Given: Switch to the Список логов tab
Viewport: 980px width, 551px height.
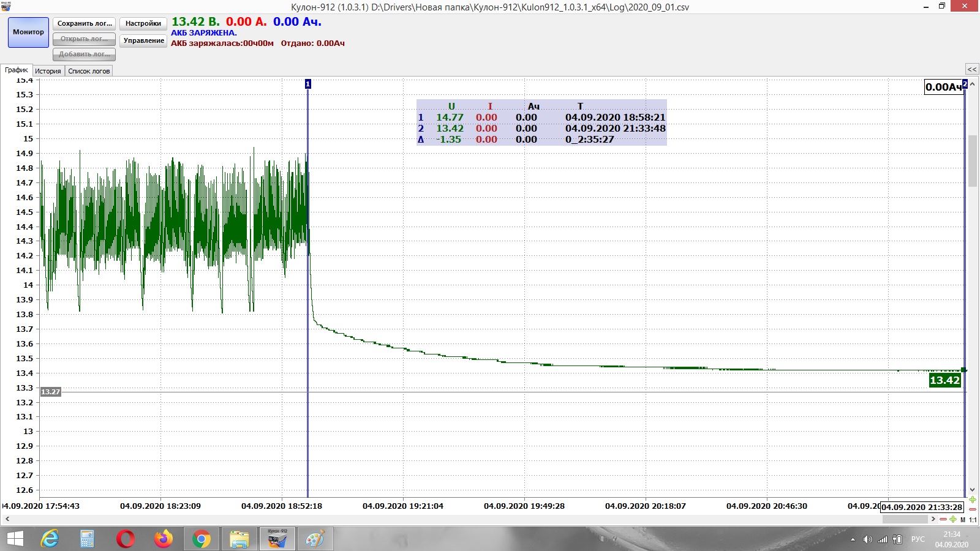Looking at the screenshot, I should 89,71.
